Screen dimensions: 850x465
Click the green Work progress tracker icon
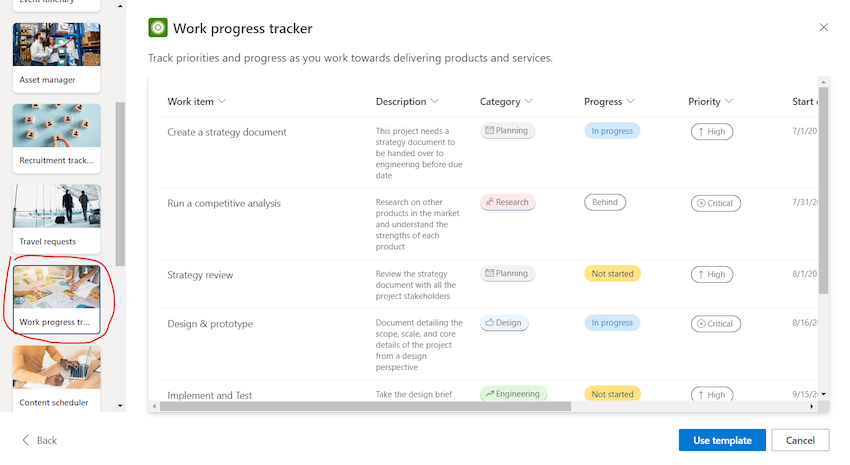coord(158,28)
